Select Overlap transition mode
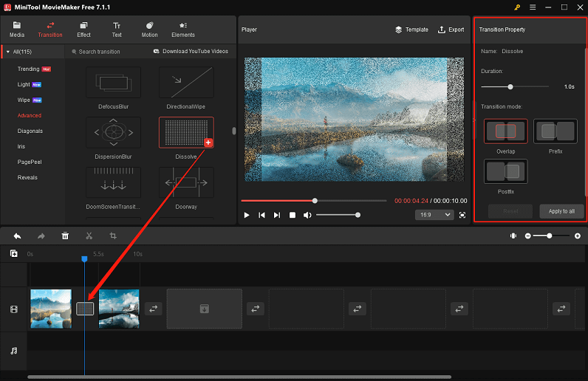 505,131
